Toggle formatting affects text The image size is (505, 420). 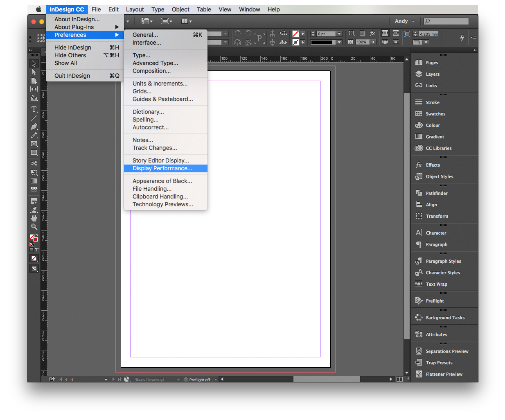37,250
